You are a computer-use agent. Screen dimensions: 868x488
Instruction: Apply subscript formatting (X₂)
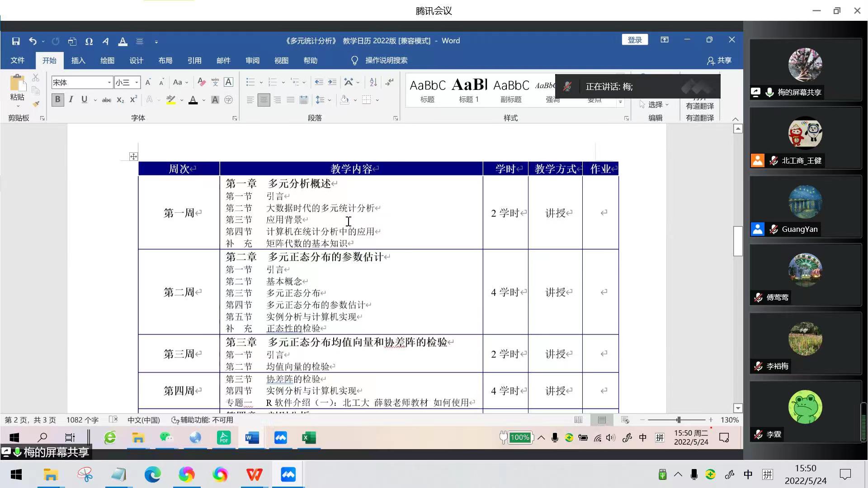[x=120, y=100]
